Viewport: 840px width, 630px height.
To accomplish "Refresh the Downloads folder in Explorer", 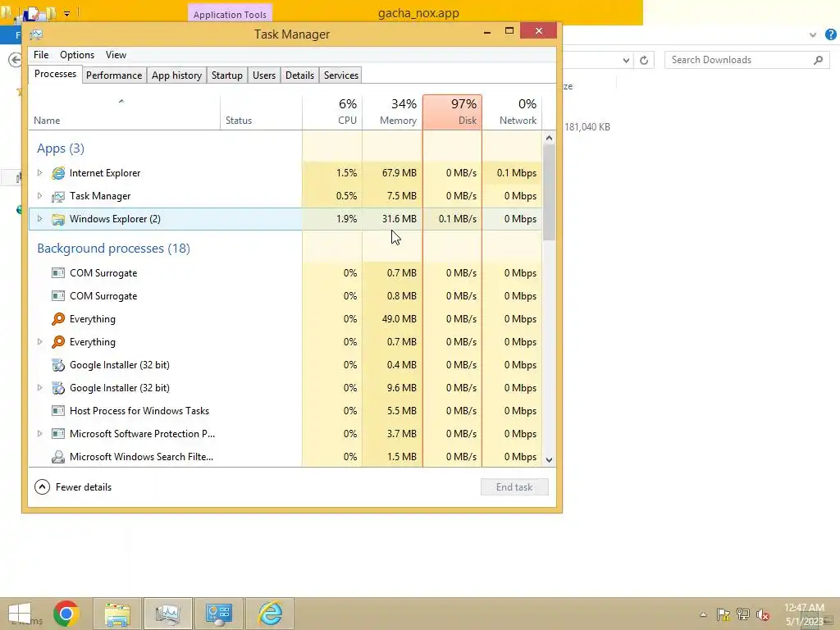I will 644,60.
